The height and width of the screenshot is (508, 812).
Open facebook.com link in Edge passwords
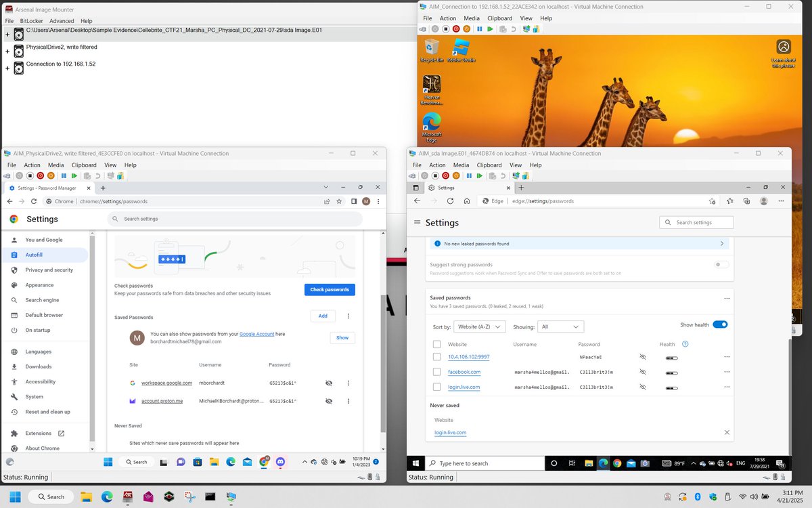(464, 372)
